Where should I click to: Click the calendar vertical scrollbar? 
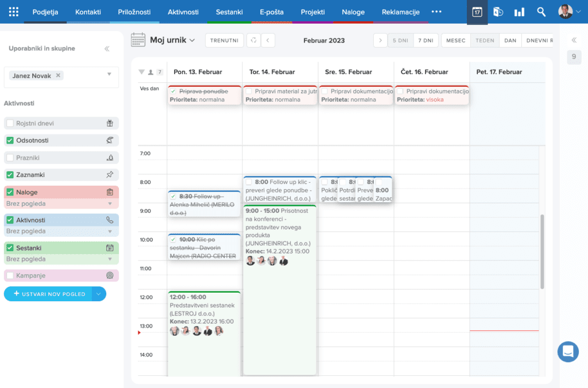pyautogui.click(x=542, y=252)
